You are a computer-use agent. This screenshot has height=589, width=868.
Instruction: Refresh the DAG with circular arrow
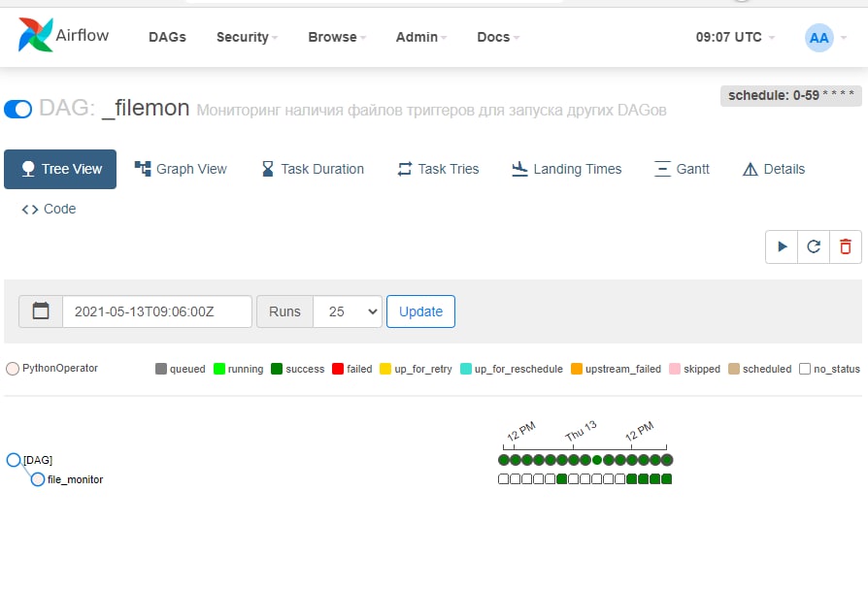click(814, 246)
